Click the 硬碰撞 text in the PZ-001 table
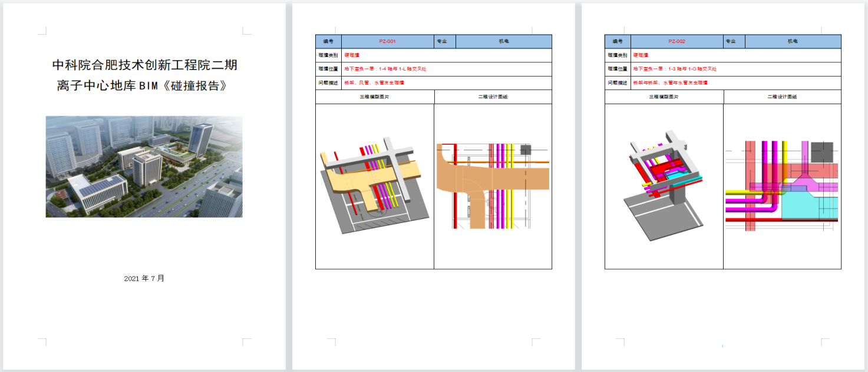The image size is (868, 372). pos(352,55)
